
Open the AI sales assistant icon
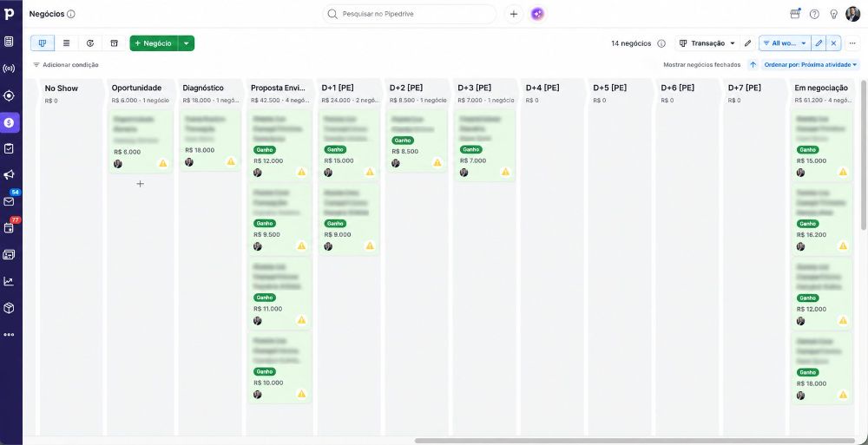(537, 15)
